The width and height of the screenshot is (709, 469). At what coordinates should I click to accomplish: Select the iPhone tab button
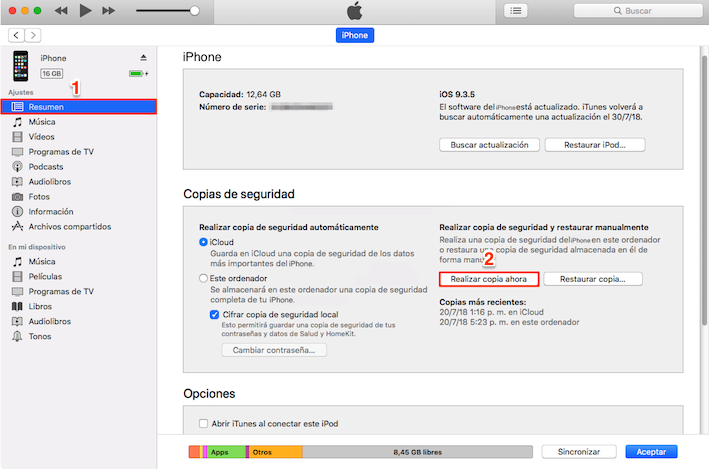click(x=354, y=35)
